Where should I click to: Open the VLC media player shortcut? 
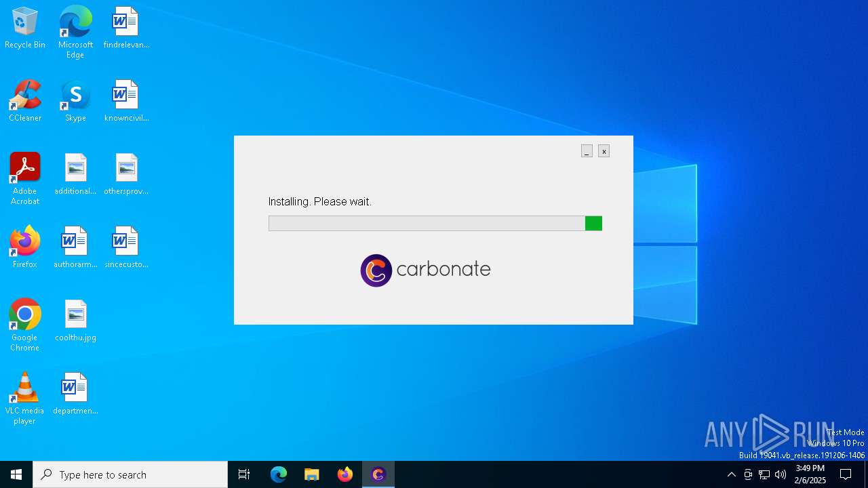(25, 399)
